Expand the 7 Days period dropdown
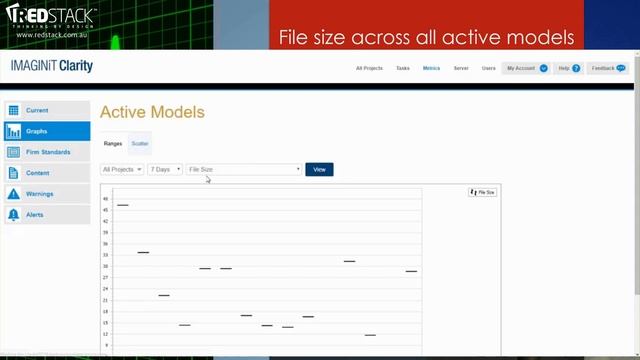The image size is (640, 360). [x=165, y=169]
